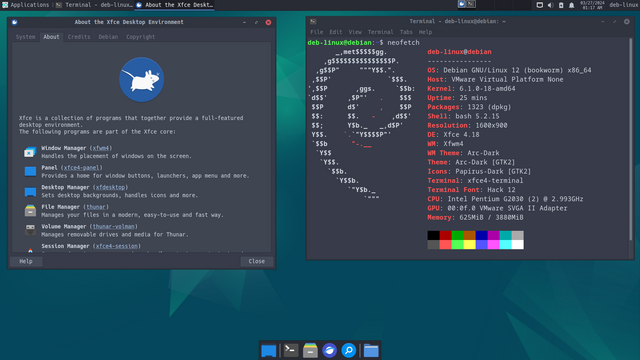Open the terminal's Edit menu
The height and width of the screenshot is (360, 640).
(x=336, y=32)
